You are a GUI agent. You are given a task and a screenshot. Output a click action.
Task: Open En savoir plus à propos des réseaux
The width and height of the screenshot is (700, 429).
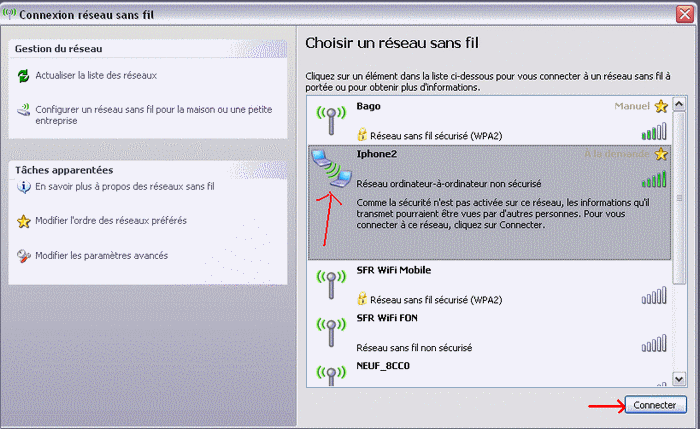(125, 187)
